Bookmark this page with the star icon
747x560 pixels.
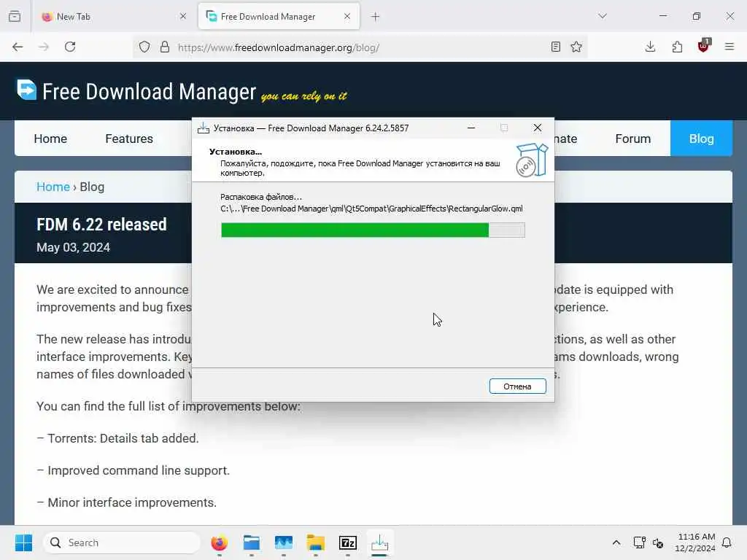pos(576,47)
